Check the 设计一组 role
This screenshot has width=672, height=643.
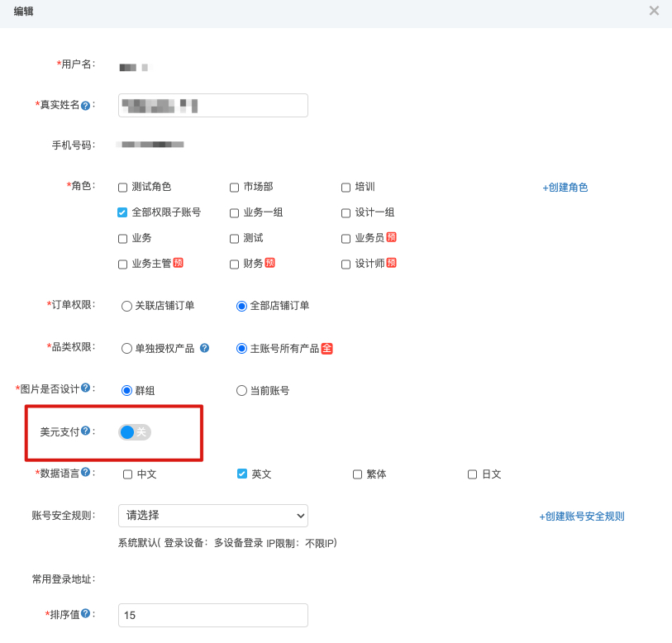click(346, 213)
